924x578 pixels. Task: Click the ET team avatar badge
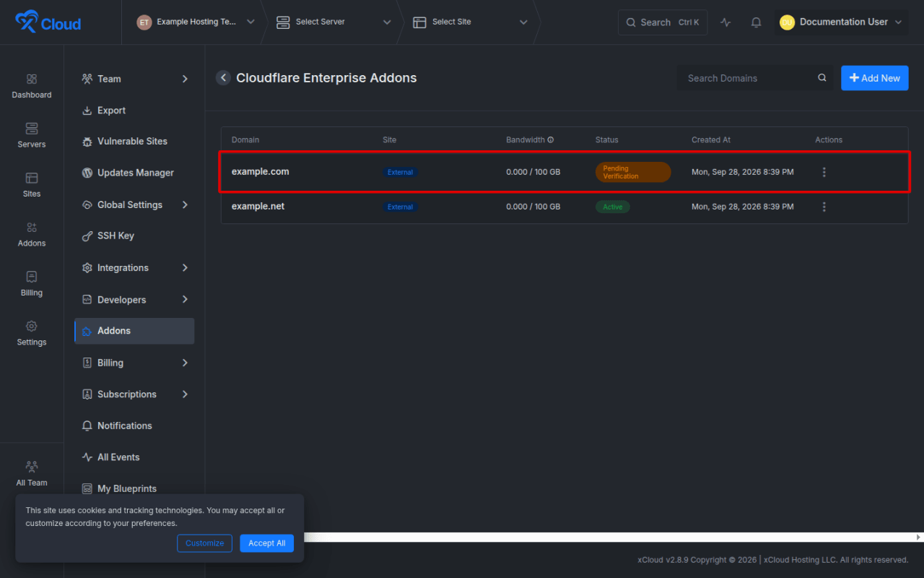144,22
